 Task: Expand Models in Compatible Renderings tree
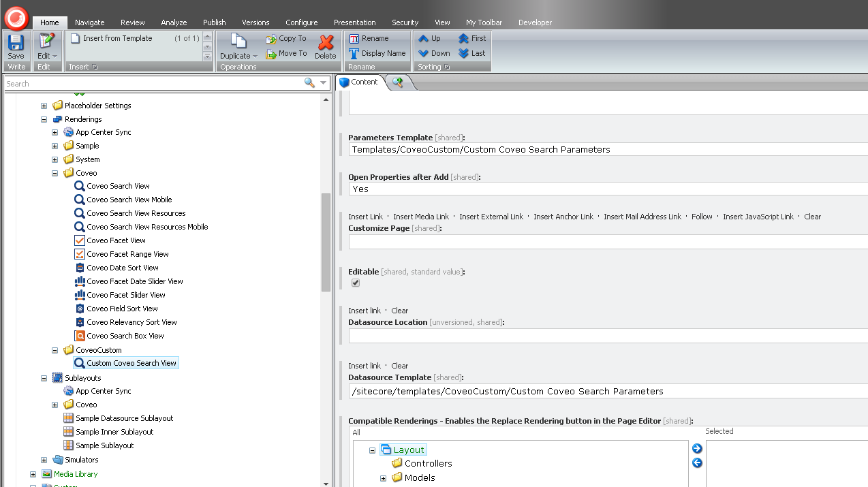coord(384,478)
